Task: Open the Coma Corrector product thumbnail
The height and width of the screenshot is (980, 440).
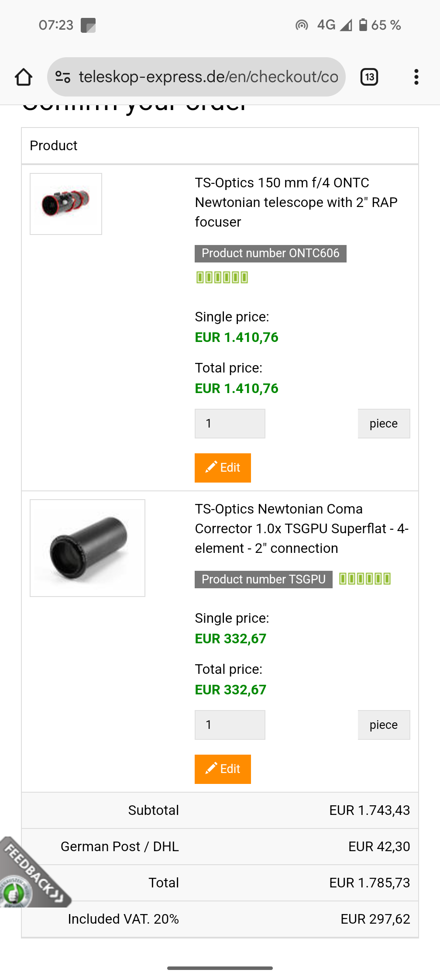Action: point(87,548)
